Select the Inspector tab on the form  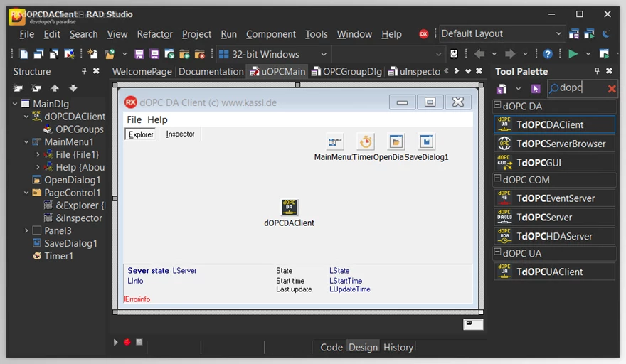click(x=180, y=134)
